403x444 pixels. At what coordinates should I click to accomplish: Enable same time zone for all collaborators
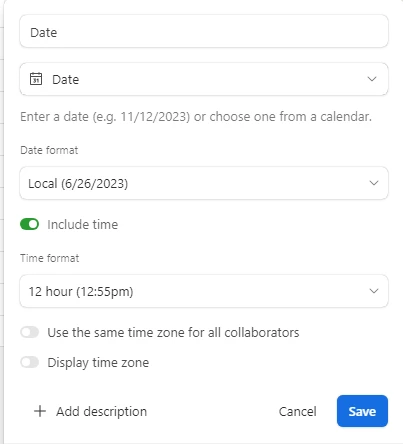pos(30,332)
